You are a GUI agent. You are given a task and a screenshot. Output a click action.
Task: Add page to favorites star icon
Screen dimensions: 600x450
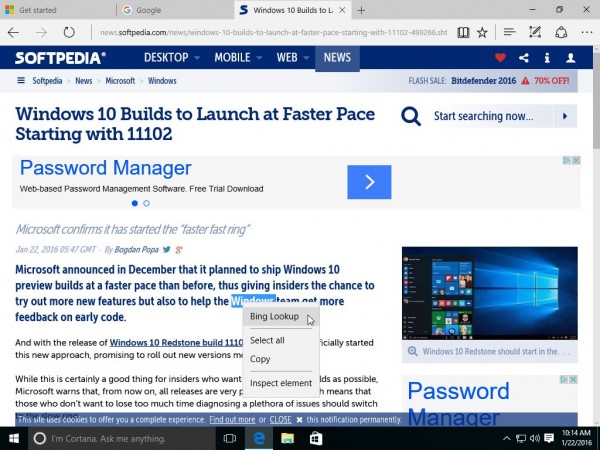pos(482,32)
